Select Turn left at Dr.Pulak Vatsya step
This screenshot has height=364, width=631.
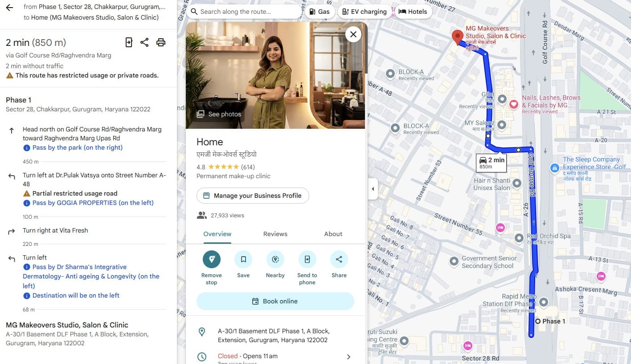point(94,180)
